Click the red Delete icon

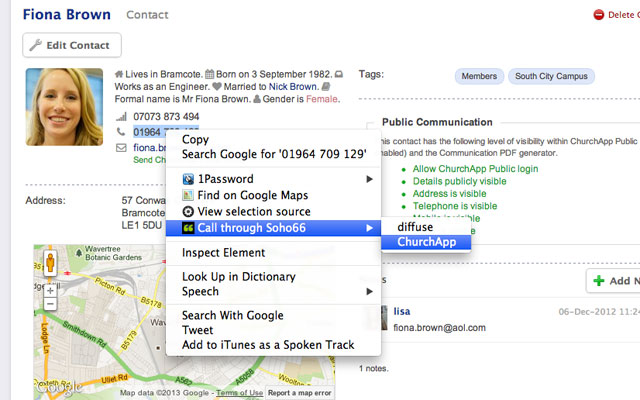pyautogui.click(x=599, y=15)
